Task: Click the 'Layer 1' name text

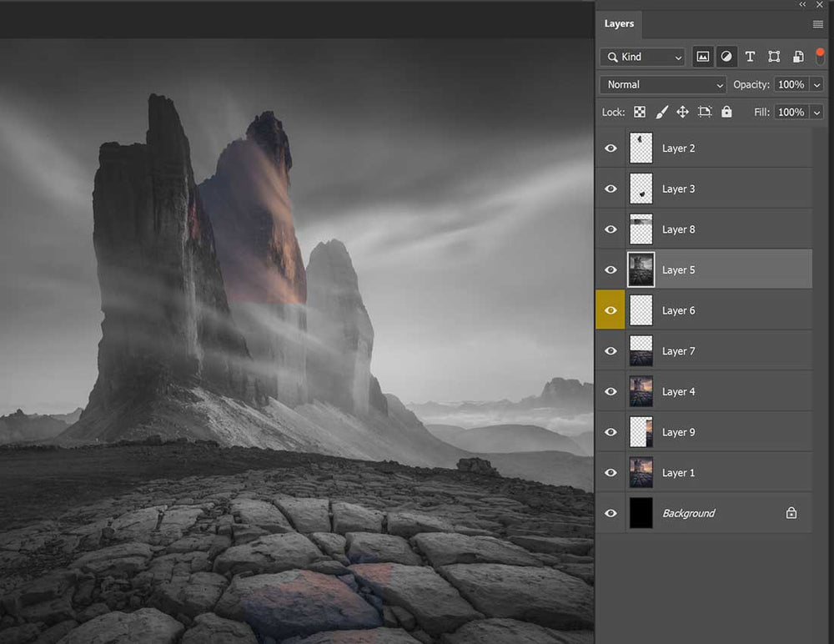Action: [x=678, y=473]
